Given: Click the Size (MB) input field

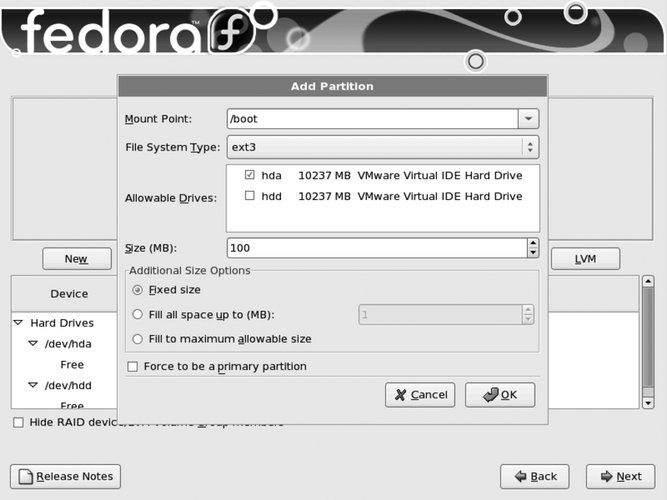Looking at the screenshot, I should point(375,248).
